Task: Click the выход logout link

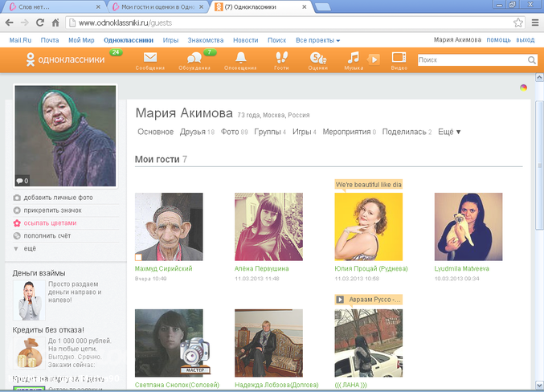Action: (x=526, y=39)
